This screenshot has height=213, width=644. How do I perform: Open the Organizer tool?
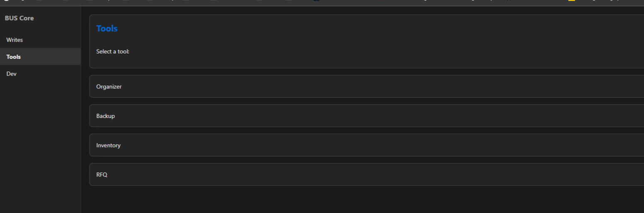tap(366, 86)
